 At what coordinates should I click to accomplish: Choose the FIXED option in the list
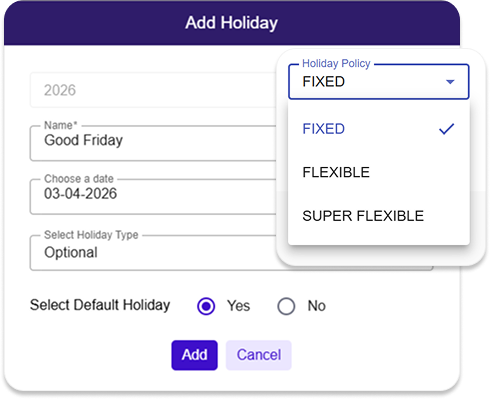click(379, 129)
